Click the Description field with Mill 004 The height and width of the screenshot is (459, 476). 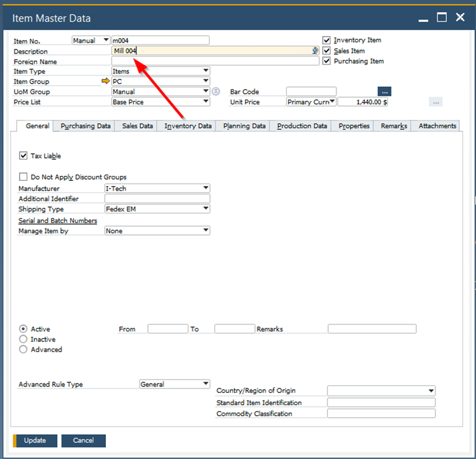click(215, 51)
